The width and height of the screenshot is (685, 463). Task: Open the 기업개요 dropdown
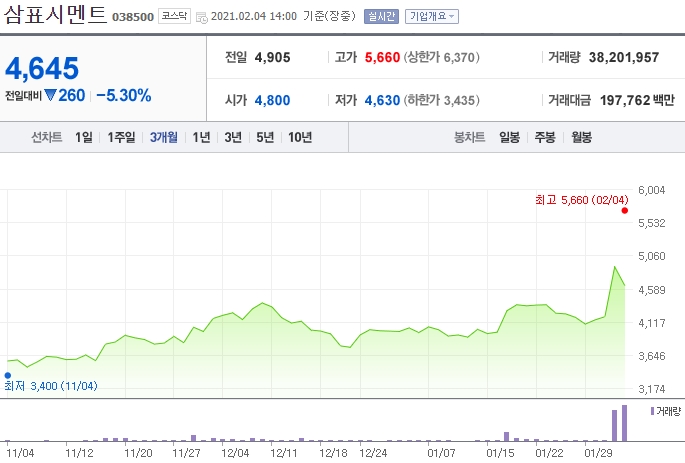tap(432, 17)
